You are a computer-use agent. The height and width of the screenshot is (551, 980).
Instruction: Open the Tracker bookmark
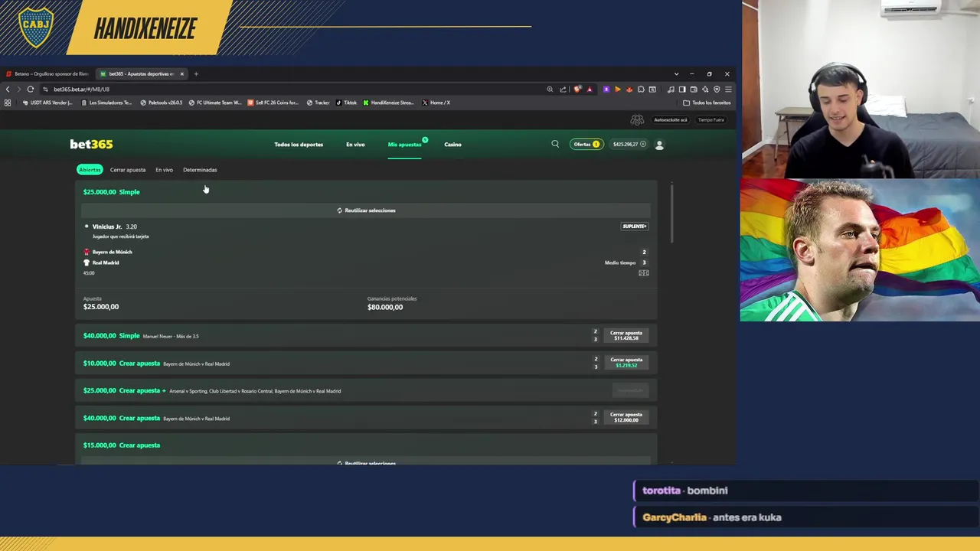point(318,103)
